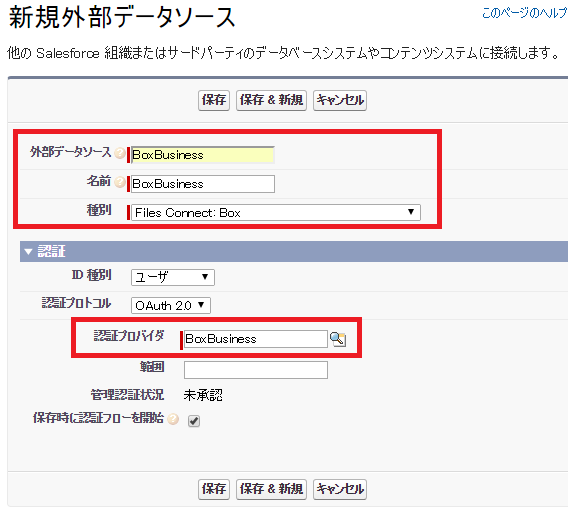This screenshot has height=513, width=568.
Task: Click the bottom 保存 & 新規 button
Action: [271, 489]
